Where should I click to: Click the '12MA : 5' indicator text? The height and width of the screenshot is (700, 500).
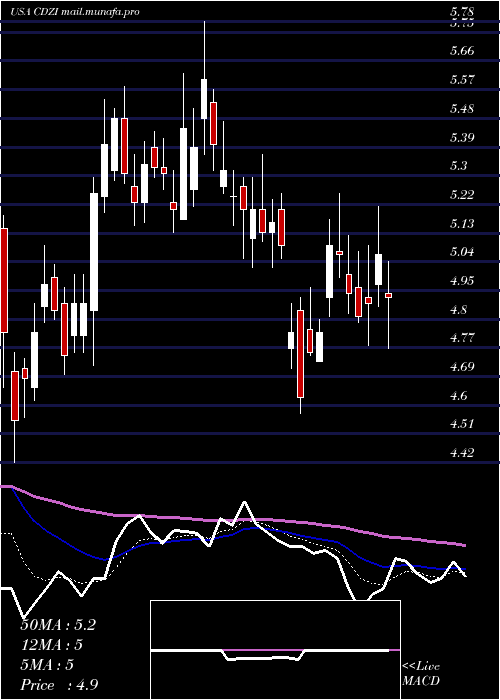click(52, 645)
